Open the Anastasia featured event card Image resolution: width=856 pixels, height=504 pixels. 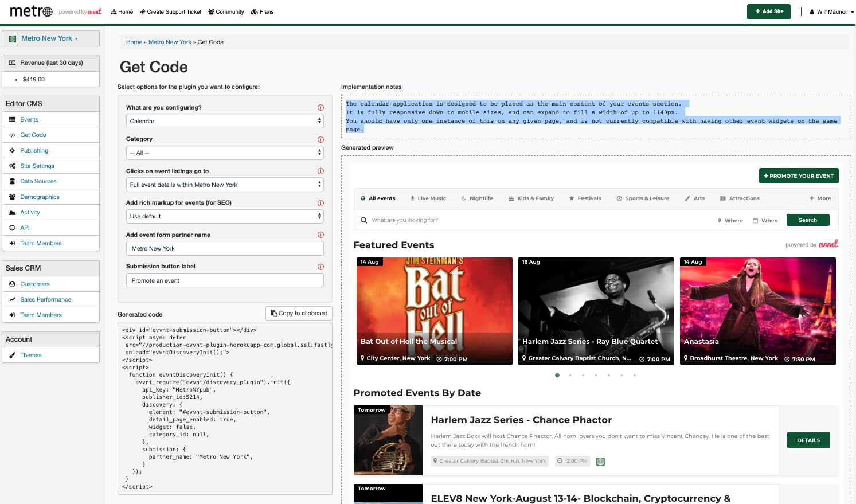[758, 311]
